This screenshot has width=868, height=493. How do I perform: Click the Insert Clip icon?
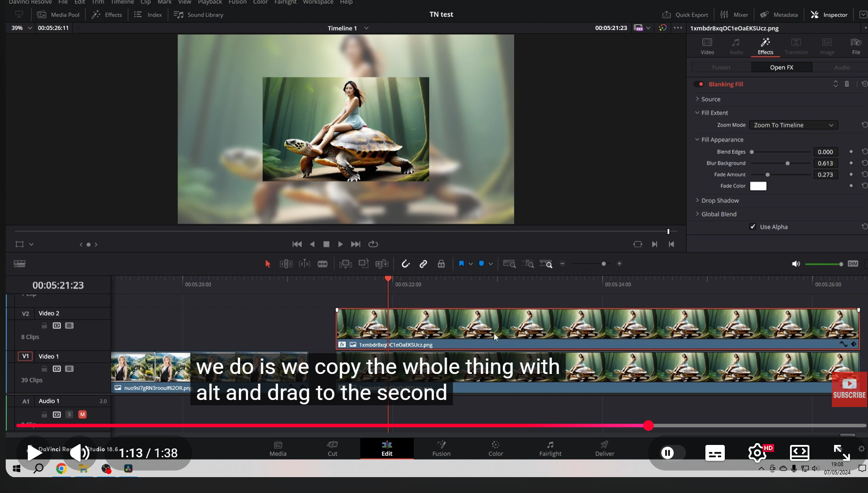[x=345, y=264]
